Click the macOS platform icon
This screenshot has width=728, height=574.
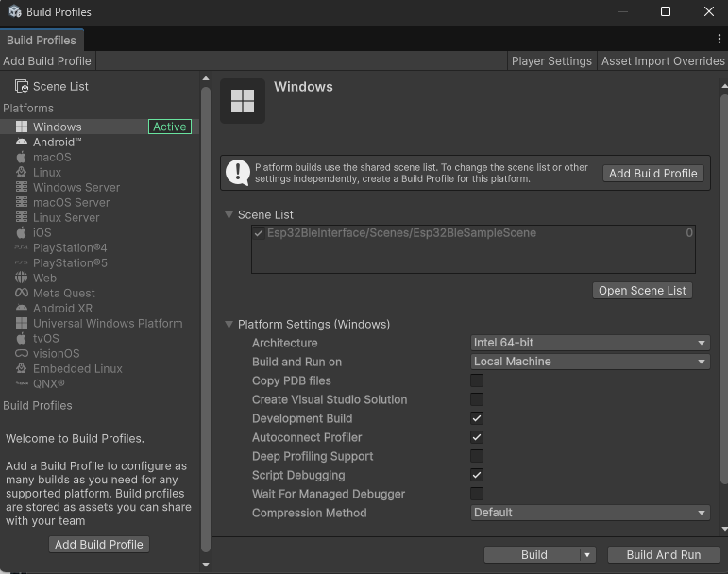pyautogui.click(x=22, y=158)
